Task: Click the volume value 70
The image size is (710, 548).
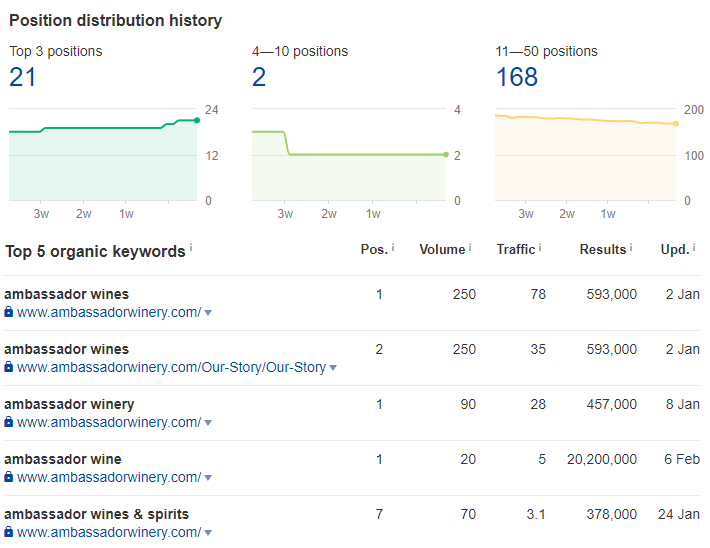Action: click(468, 514)
